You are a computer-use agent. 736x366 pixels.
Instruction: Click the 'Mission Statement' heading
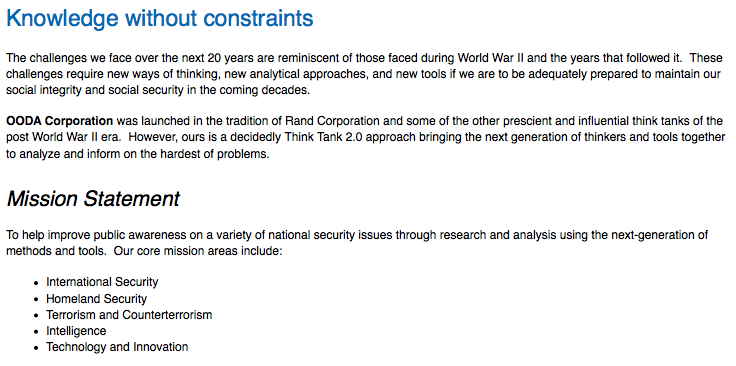pos(93,199)
